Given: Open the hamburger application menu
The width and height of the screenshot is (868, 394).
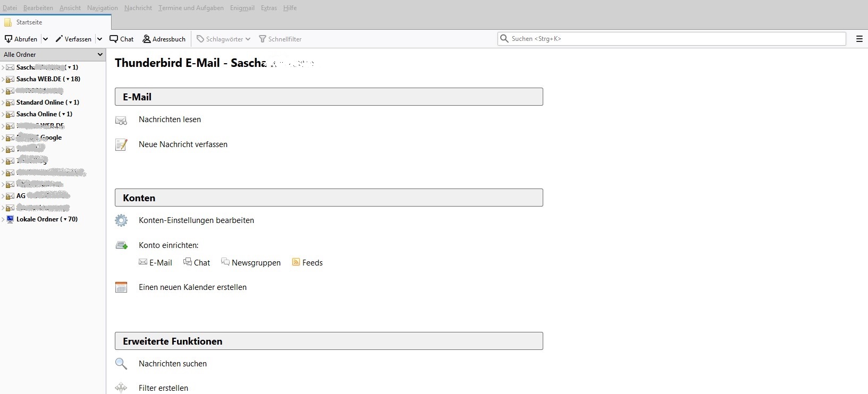Looking at the screenshot, I should click(859, 39).
